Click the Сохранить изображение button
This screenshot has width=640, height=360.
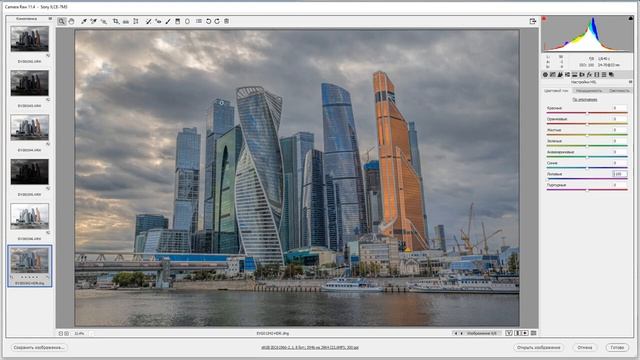pos(39,347)
